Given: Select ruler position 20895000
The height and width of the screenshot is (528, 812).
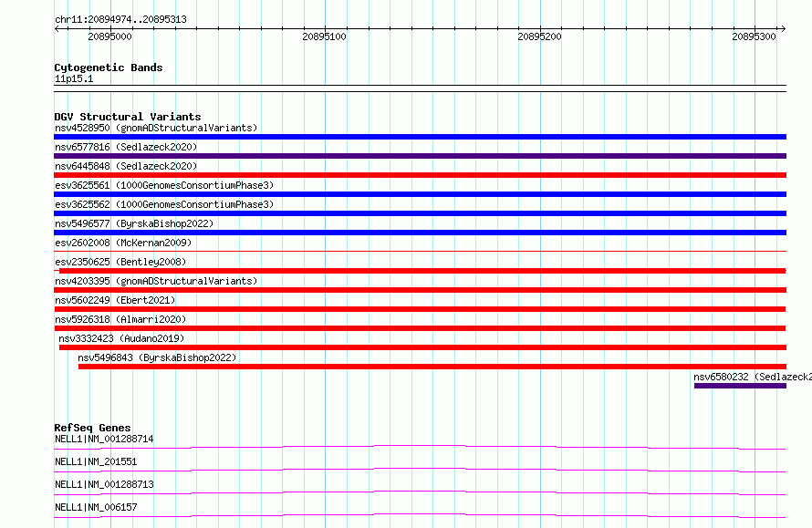Looking at the screenshot, I should pos(109,36).
